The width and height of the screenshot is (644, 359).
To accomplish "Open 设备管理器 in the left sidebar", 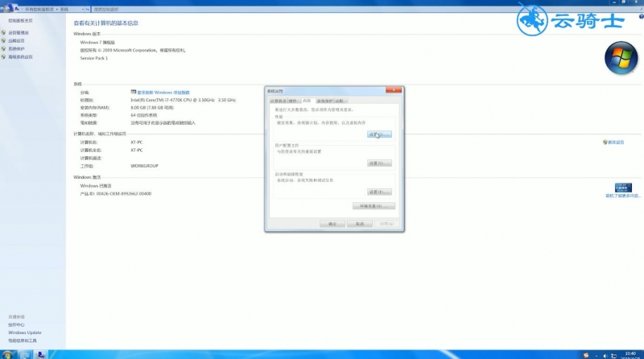I will tap(19, 32).
